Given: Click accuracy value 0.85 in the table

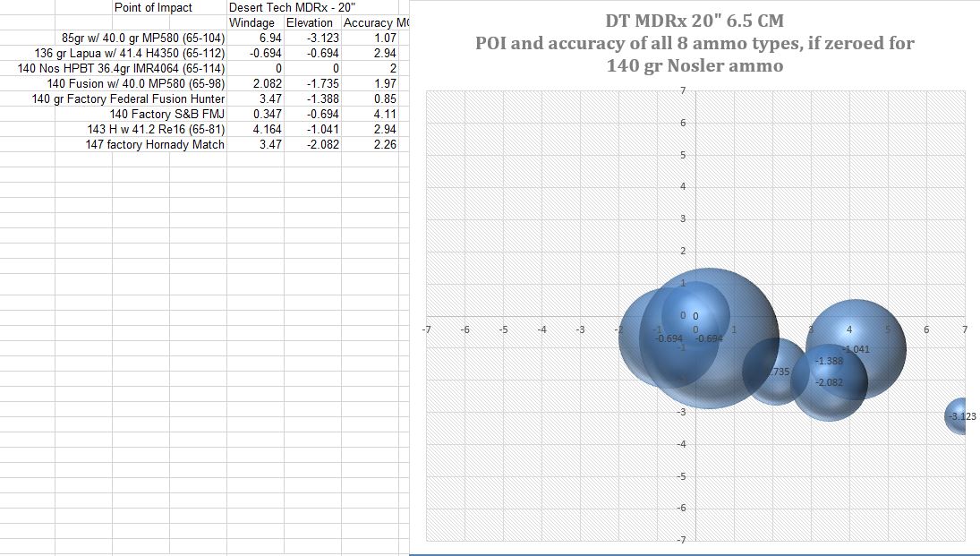Looking at the screenshot, I should 385,98.
